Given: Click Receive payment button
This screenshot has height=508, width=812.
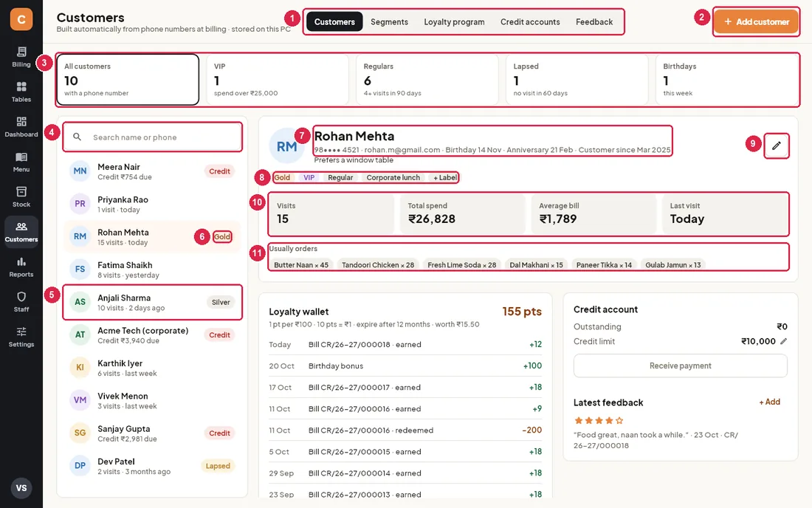Looking at the screenshot, I should tap(681, 365).
